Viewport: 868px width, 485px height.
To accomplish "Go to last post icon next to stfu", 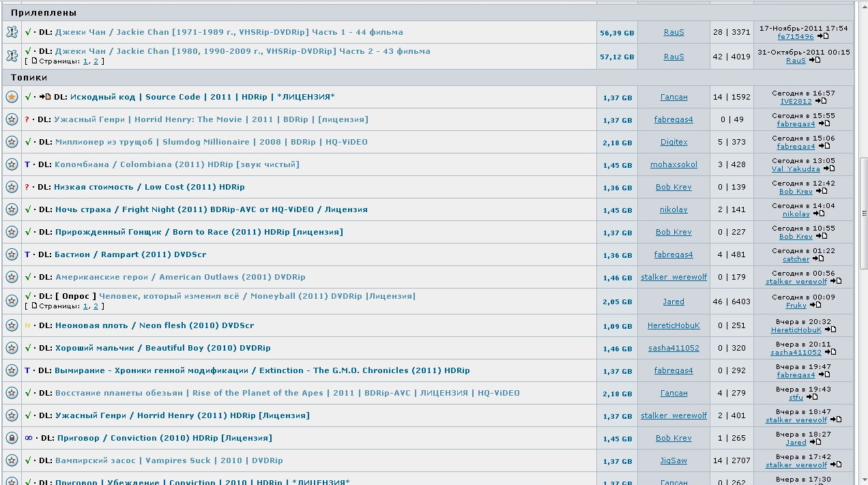I will click(x=812, y=397).
